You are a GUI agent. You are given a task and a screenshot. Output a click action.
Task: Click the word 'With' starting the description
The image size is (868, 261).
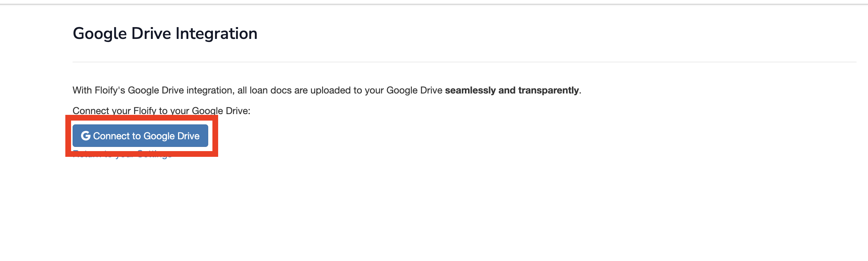click(82, 90)
